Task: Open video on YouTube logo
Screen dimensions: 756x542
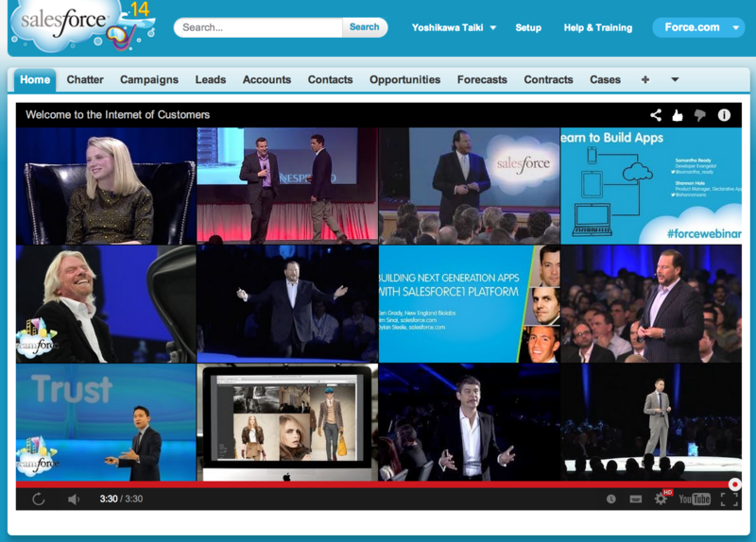Action: tap(695, 500)
